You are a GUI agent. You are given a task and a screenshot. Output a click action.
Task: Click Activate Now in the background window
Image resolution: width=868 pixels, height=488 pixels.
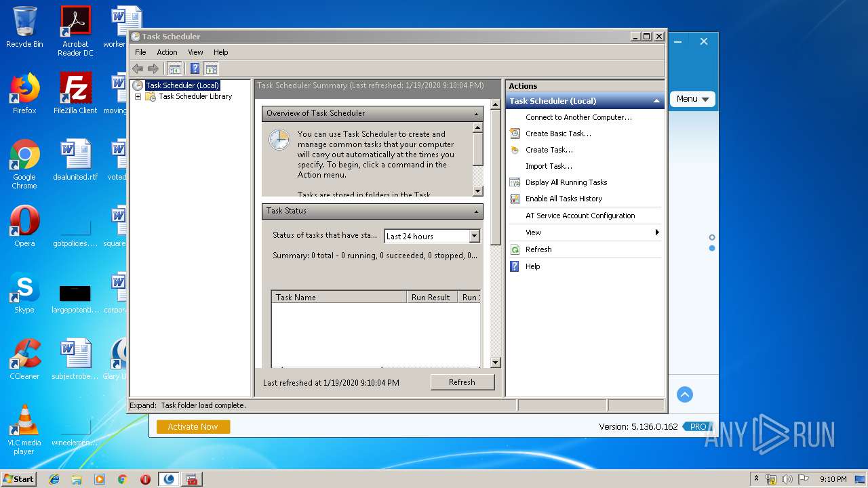(x=193, y=426)
